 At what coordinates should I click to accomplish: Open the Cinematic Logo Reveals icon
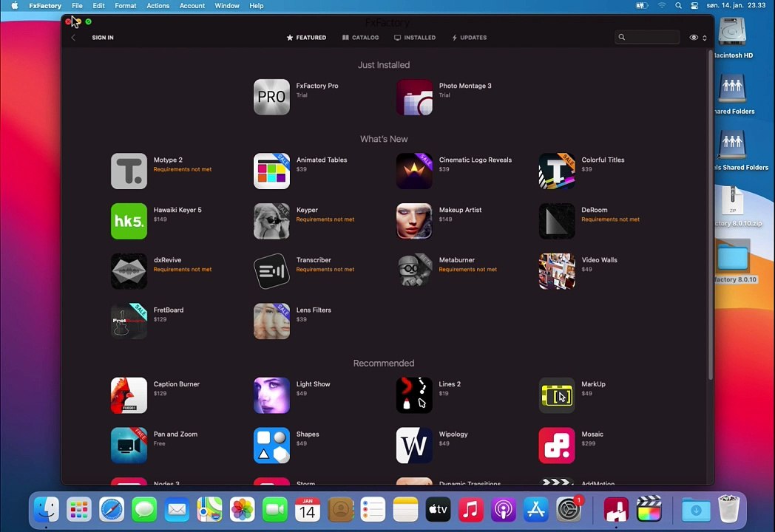pyautogui.click(x=414, y=171)
